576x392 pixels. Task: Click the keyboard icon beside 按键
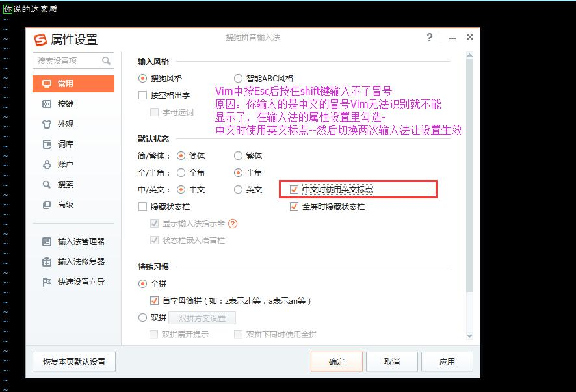point(47,104)
